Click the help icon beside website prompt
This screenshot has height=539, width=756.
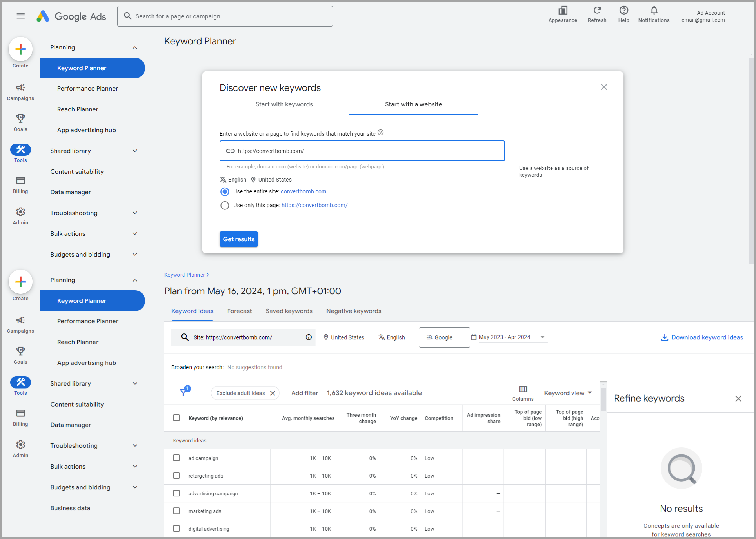click(x=381, y=132)
